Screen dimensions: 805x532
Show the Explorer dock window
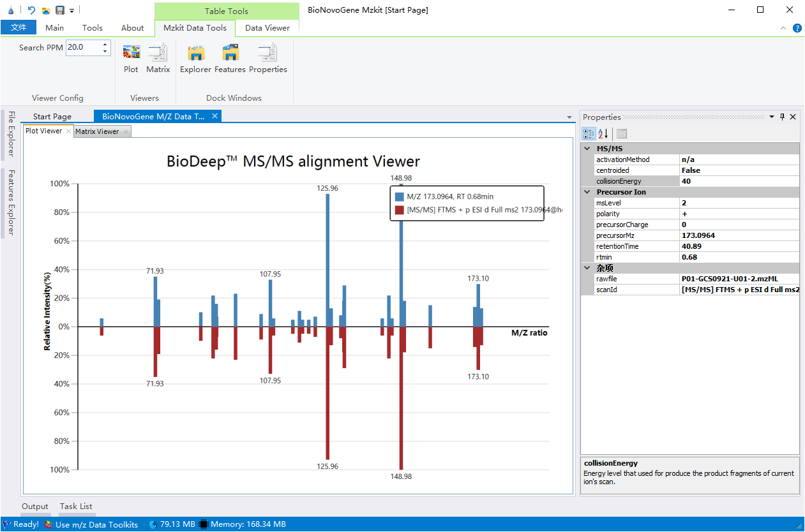195,59
